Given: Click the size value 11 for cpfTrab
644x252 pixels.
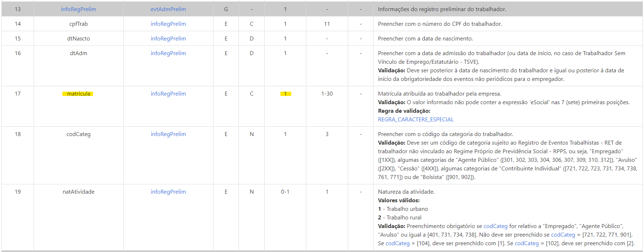Looking at the screenshot, I should coord(327,24).
